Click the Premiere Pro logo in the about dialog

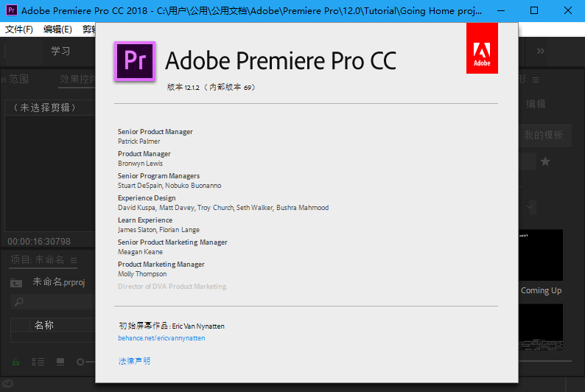tap(135, 61)
